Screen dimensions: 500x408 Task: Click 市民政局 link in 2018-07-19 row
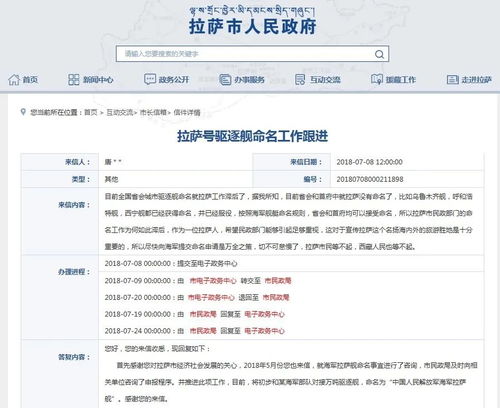(203, 314)
